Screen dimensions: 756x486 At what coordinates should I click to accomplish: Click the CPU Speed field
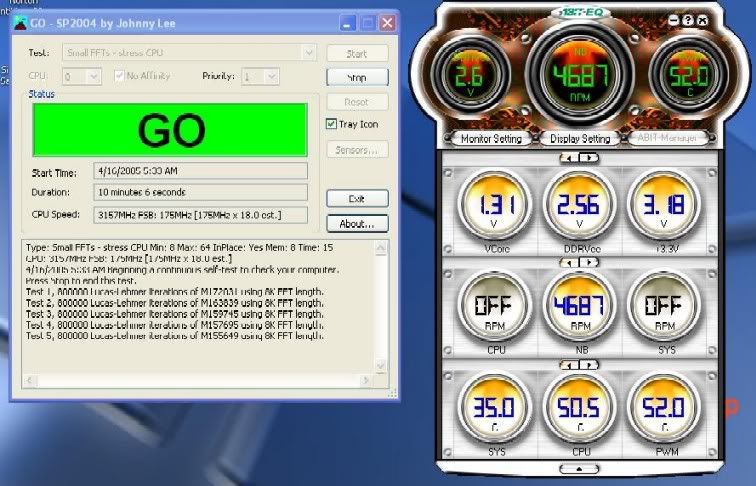(x=201, y=215)
